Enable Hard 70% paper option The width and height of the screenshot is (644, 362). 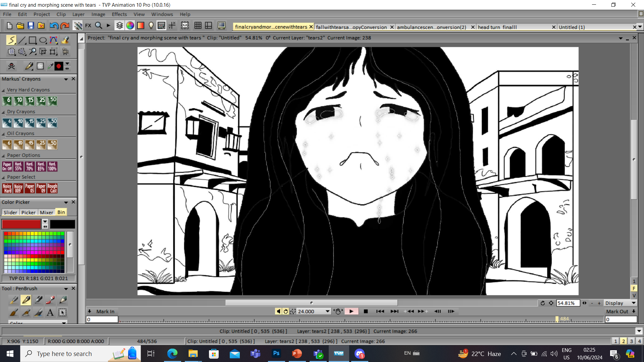pos(30,167)
